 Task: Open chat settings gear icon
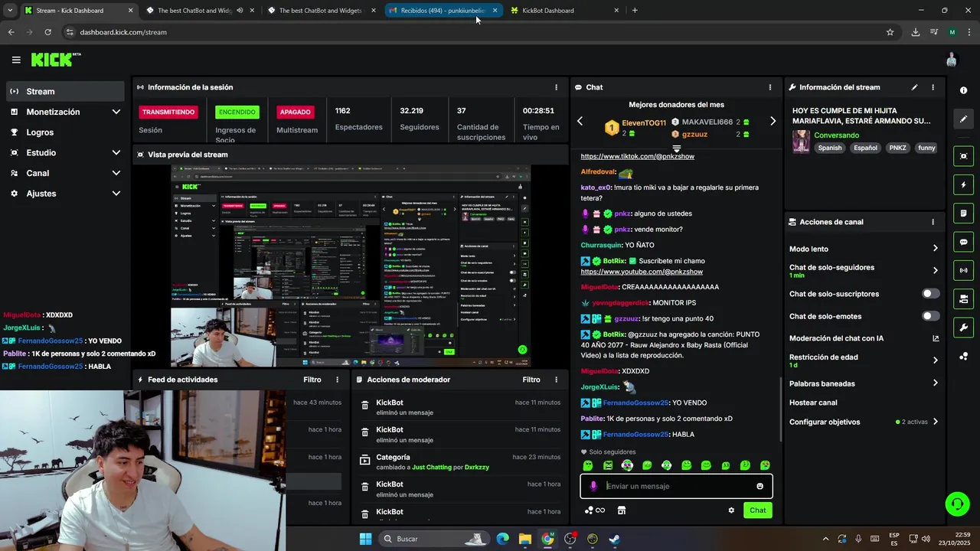tap(731, 510)
